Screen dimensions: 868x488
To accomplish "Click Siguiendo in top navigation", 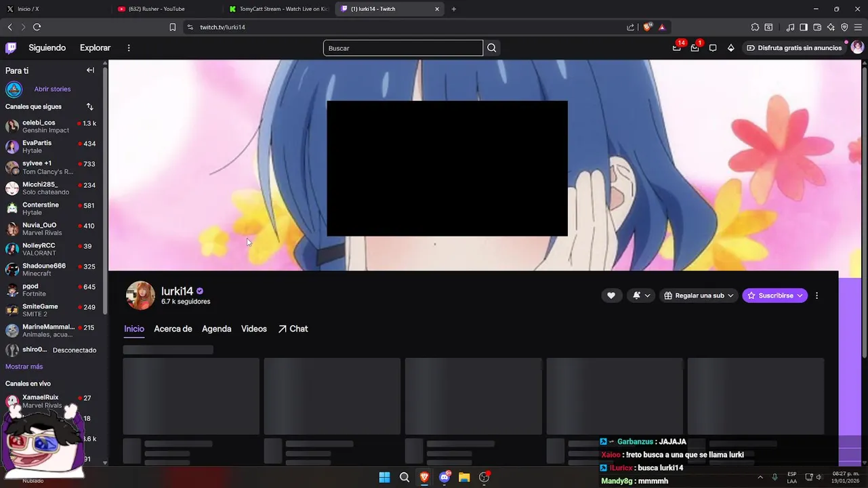I will coord(47,48).
